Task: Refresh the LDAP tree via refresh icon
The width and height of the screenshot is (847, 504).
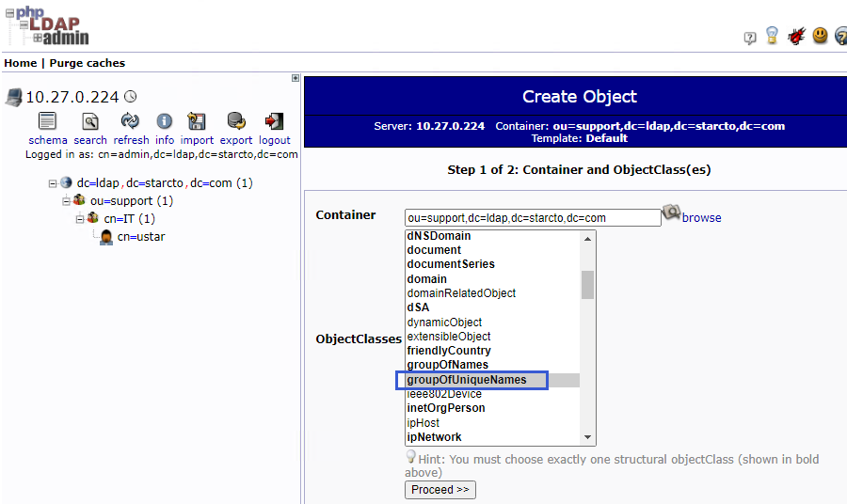Action: [x=130, y=121]
